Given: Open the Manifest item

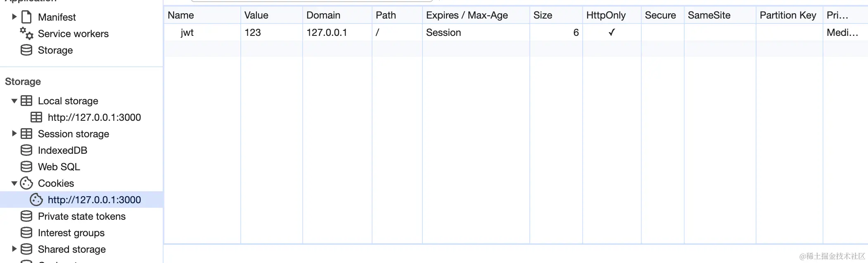Looking at the screenshot, I should [57, 17].
